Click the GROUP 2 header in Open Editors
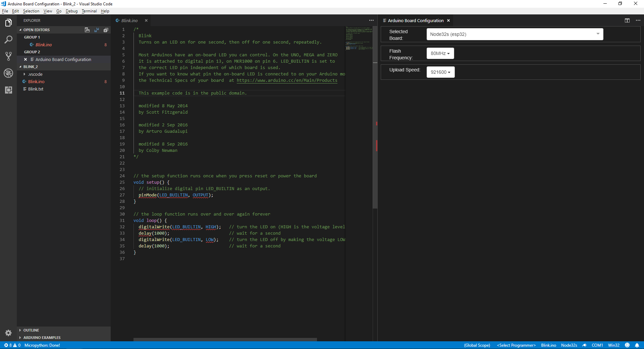The image size is (644, 349). click(32, 52)
